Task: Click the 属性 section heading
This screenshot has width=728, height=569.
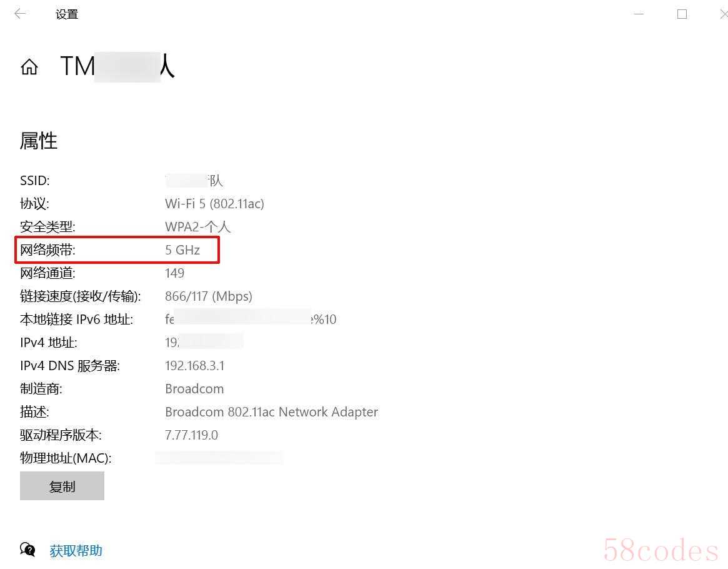Action: pyautogui.click(x=39, y=141)
